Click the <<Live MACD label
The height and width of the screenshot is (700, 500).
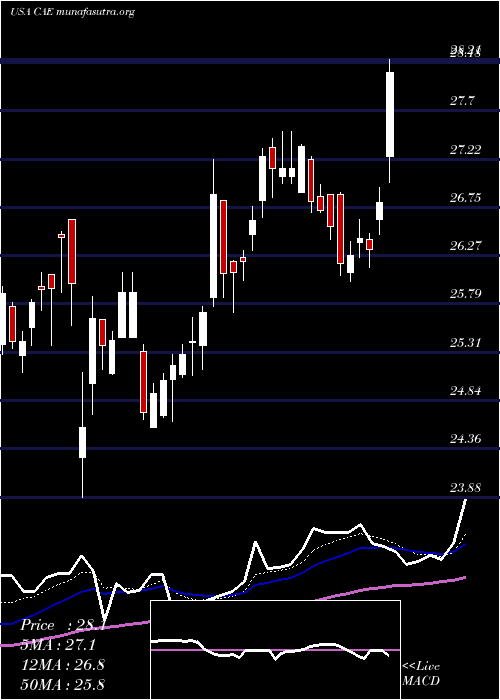pyautogui.click(x=421, y=674)
